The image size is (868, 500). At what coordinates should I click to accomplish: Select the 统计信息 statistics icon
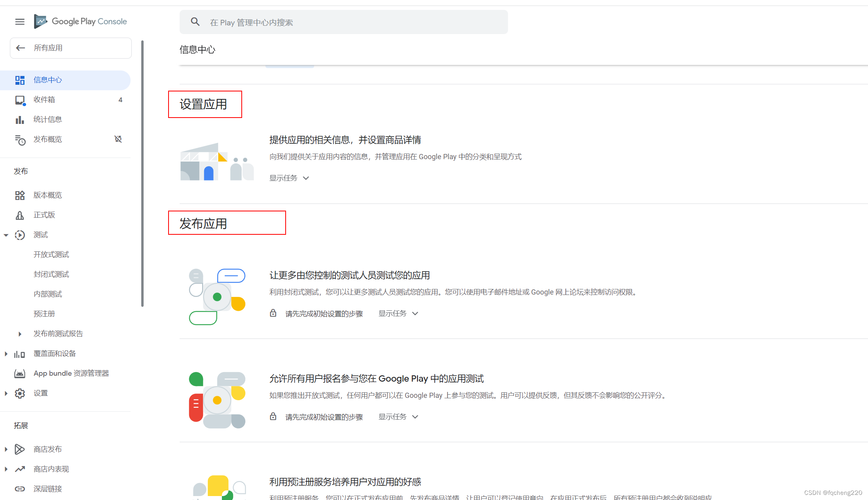click(20, 119)
